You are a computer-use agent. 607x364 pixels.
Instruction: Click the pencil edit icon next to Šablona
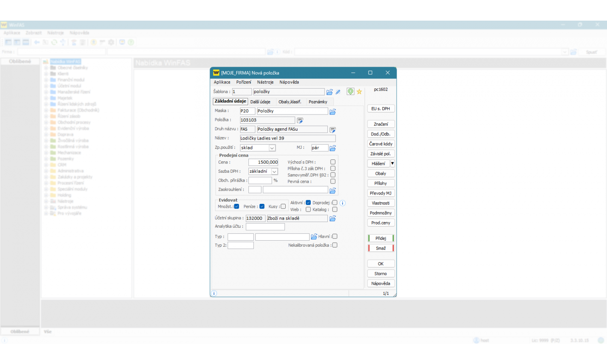click(338, 92)
